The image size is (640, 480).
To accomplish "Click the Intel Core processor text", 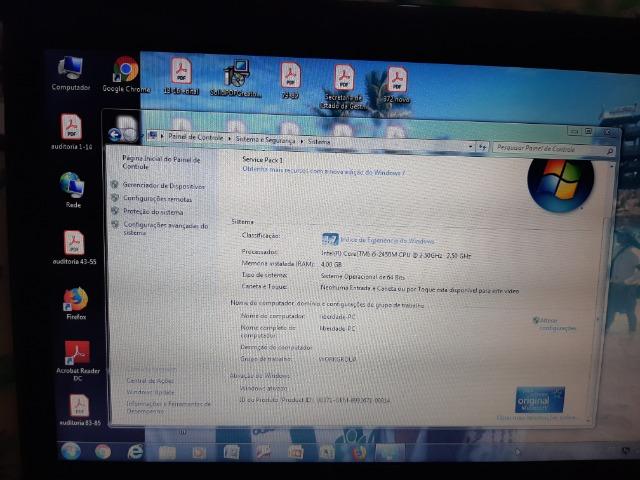I will (396, 255).
